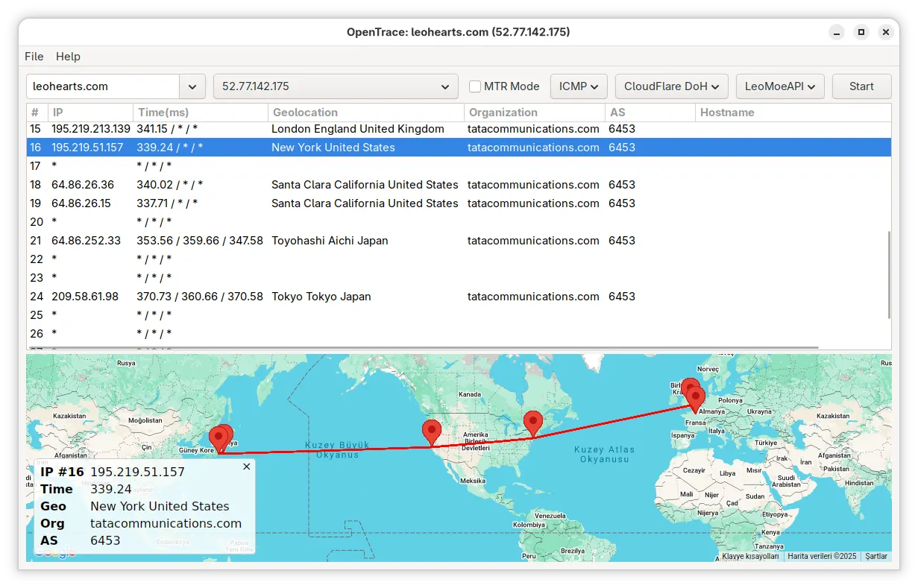Viewport: 918px width, 588px height.
Task: Click the Time(ms) column header
Action: 201,113
